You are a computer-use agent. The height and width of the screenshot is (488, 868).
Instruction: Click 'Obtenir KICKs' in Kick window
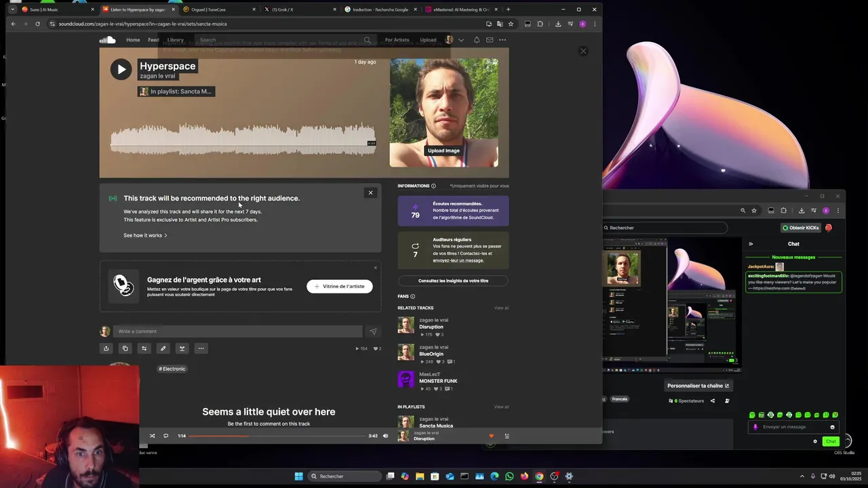[x=801, y=228]
